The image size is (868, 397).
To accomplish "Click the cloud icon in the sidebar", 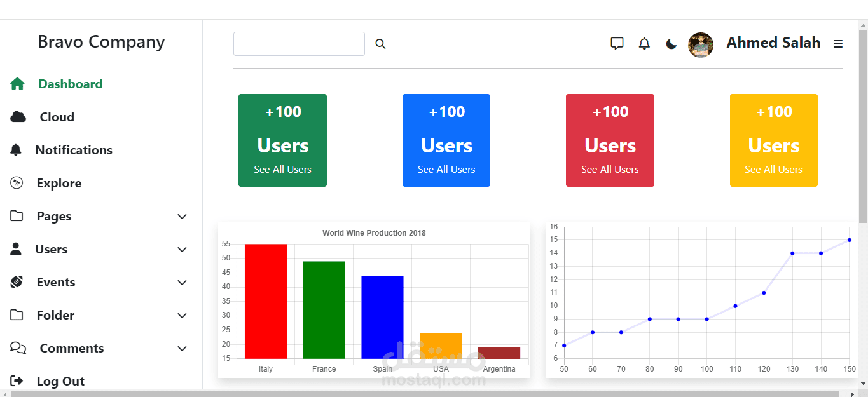I will pyautogui.click(x=18, y=117).
